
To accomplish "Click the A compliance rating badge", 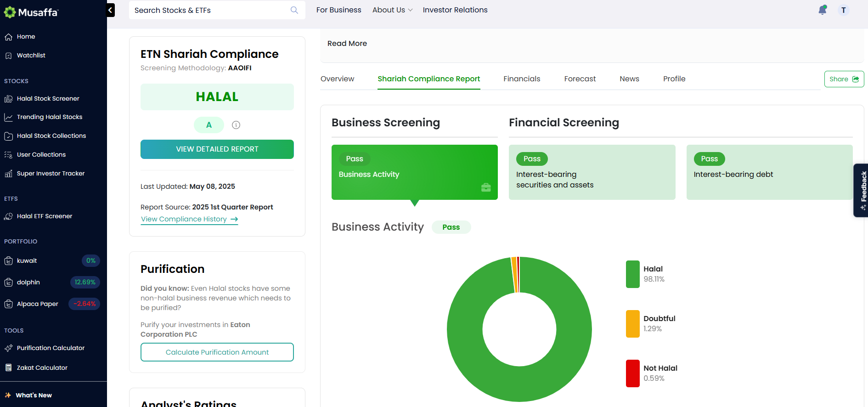I will 209,125.
